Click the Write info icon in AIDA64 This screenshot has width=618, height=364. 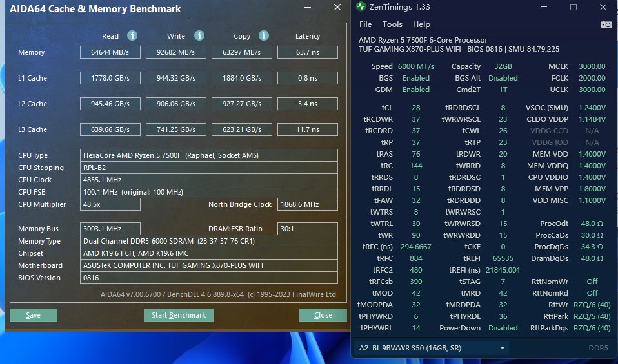coord(199,36)
